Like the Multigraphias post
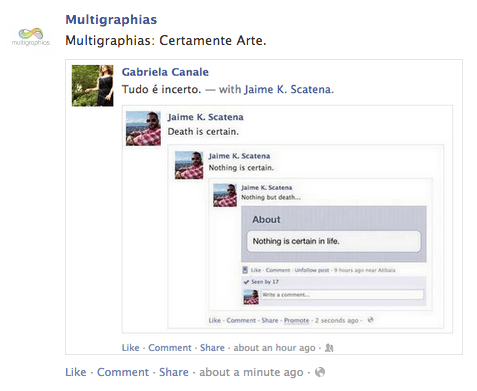477x391 pixels. click(76, 372)
